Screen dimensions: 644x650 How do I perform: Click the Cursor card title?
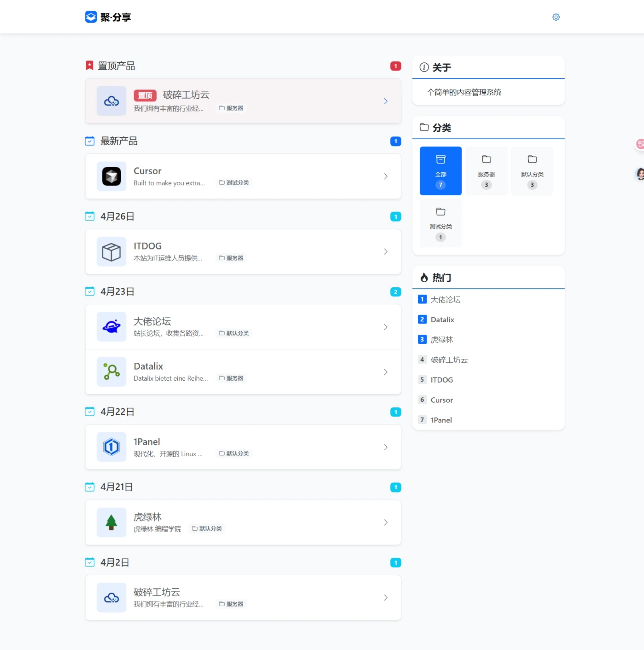point(147,171)
